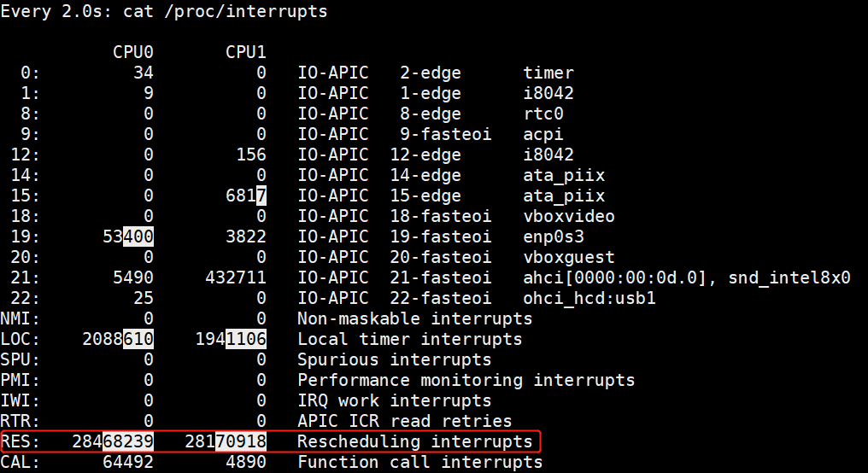Click the '19:' IRQ number label
The width and height of the screenshot is (868, 473).
point(26,236)
